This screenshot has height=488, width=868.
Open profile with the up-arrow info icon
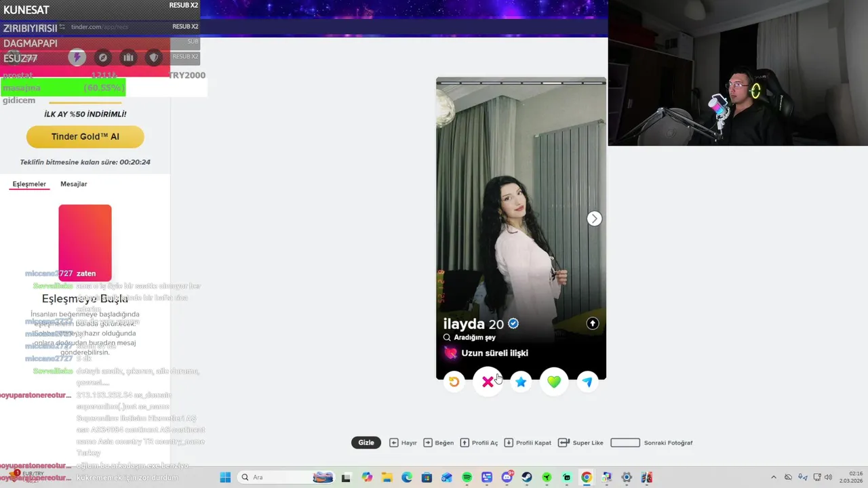593,323
